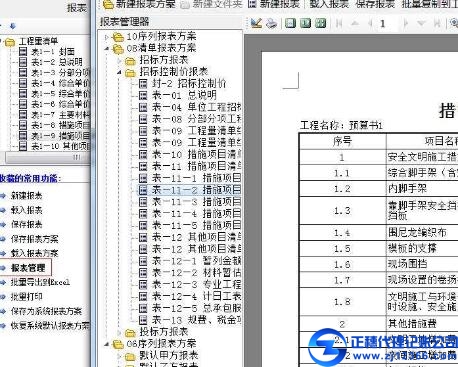Viewport: 458px width, 367px height.
Task: Click the left panel horizontal scrollbar
Action: (47, 157)
